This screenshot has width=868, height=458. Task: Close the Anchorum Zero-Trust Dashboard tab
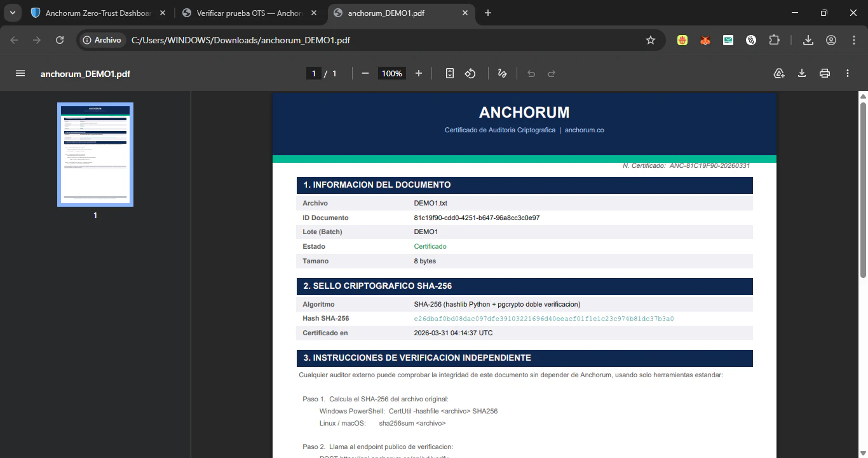pyautogui.click(x=163, y=13)
